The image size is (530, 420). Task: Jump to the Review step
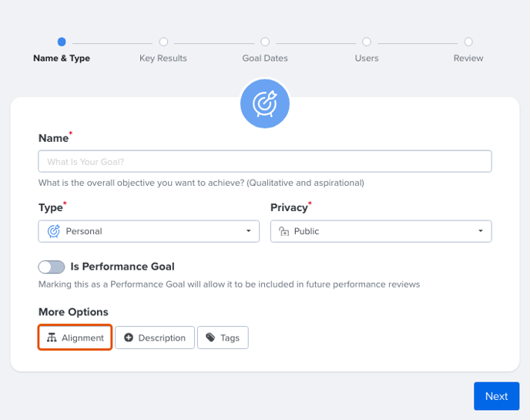(x=468, y=58)
